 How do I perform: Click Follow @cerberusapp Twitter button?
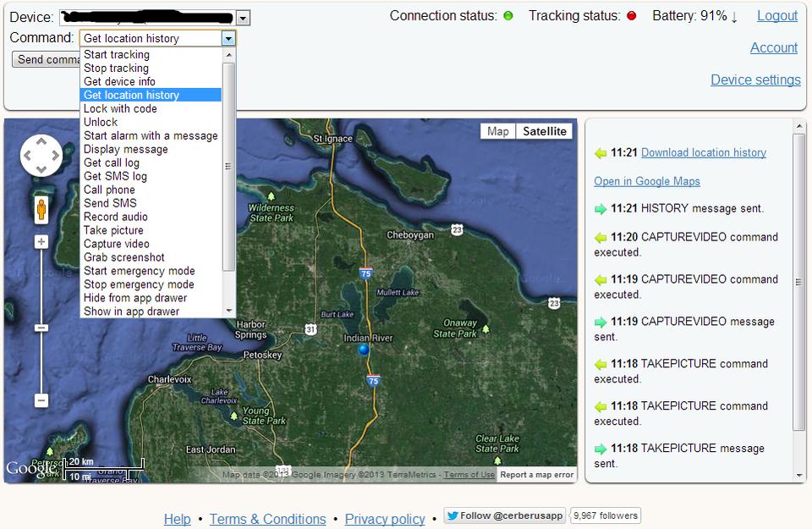click(505, 515)
